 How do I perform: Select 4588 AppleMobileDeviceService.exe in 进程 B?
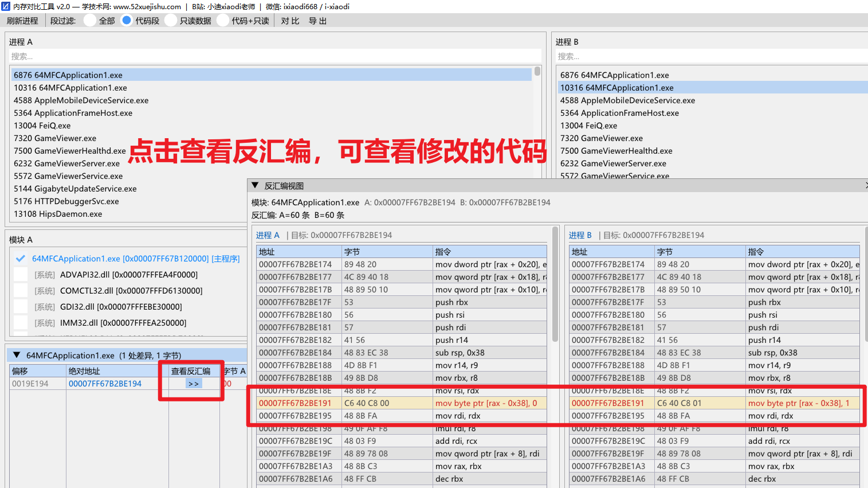[x=713, y=100]
